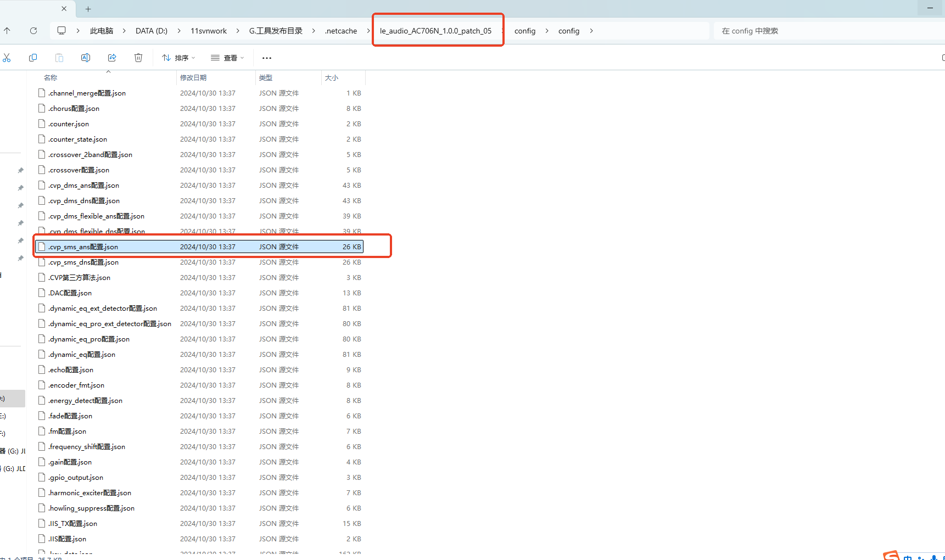This screenshot has height=560, width=945.
Task: Open the three-dots more options menu
Action: click(267, 58)
